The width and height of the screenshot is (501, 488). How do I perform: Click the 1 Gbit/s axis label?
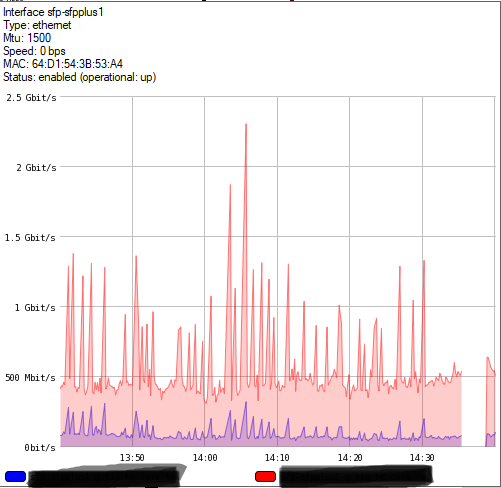(35, 308)
